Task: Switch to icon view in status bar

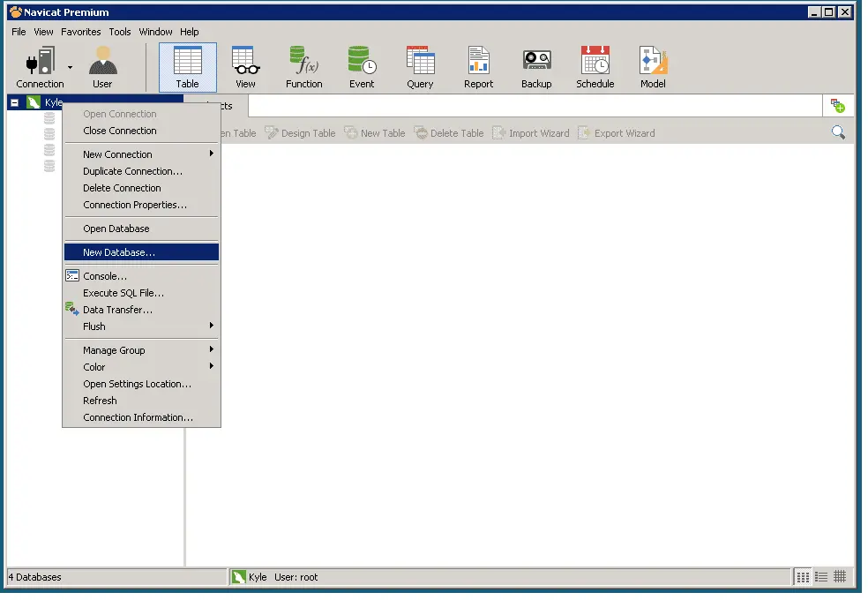Action: pos(803,578)
